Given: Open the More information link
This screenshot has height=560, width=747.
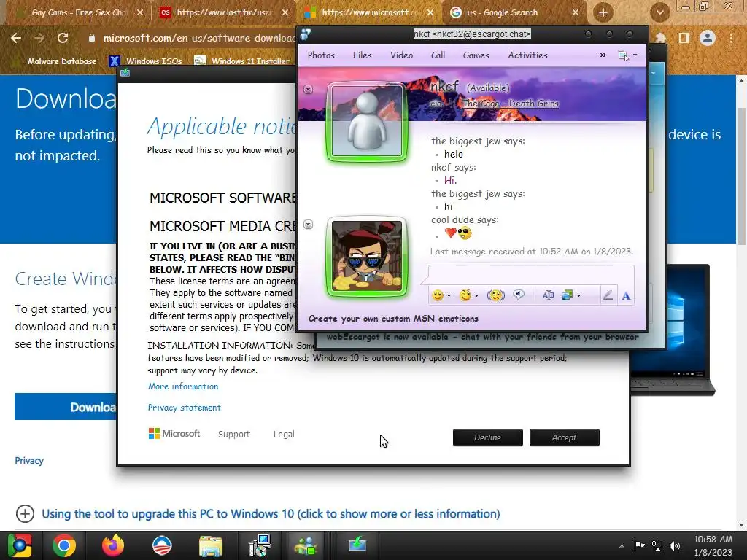Looking at the screenshot, I should (183, 386).
